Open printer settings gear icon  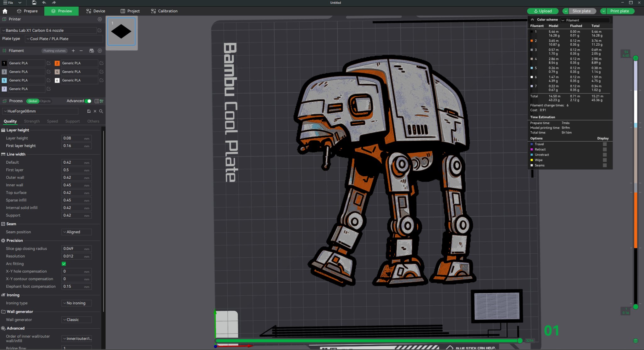100,19
